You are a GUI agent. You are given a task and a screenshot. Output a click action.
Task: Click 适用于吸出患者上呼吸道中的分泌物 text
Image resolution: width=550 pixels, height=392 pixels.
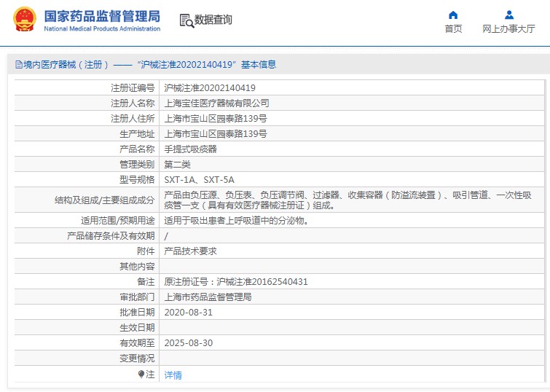click(x=237, y=221)
